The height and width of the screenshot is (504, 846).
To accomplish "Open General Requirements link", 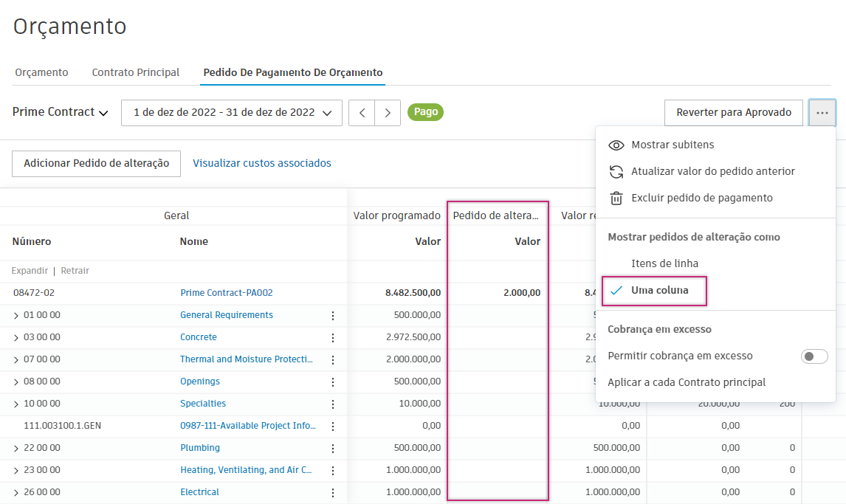I will (227, 315).
